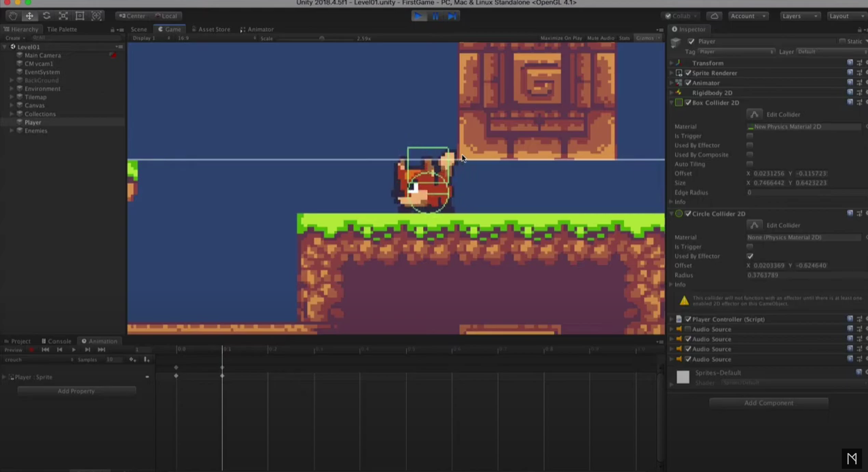Select the Rotate tool icon
Image resolution: width=868 pixels, height=472 pixels.
point(46,16)
